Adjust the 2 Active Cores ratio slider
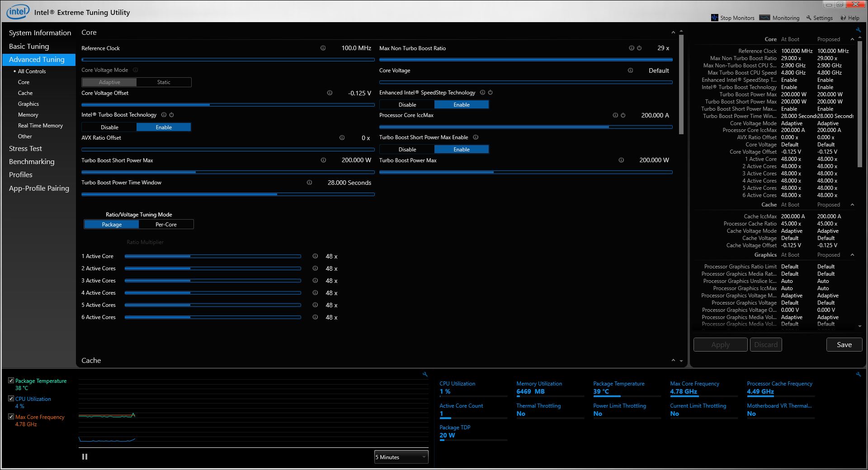The height and width of the screenshot is (470, 868). [212, 268]
